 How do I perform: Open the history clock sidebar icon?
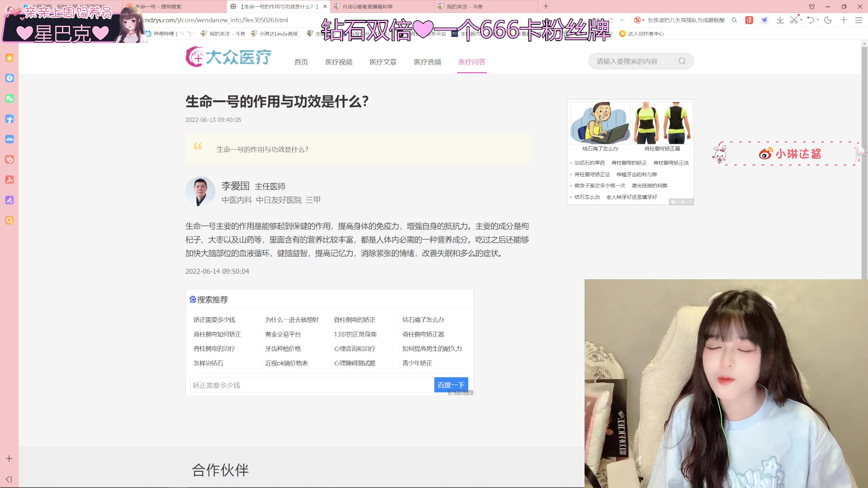click(9, 78)
